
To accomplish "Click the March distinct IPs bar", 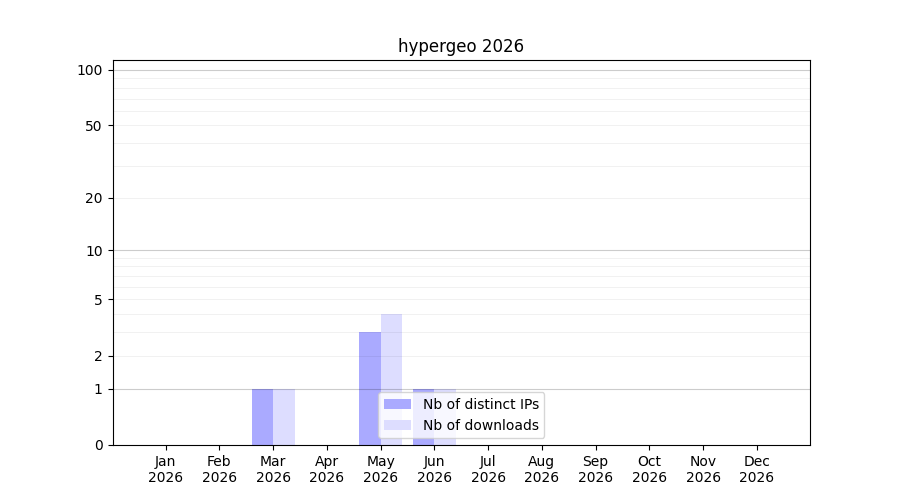I will coord(262,417).
